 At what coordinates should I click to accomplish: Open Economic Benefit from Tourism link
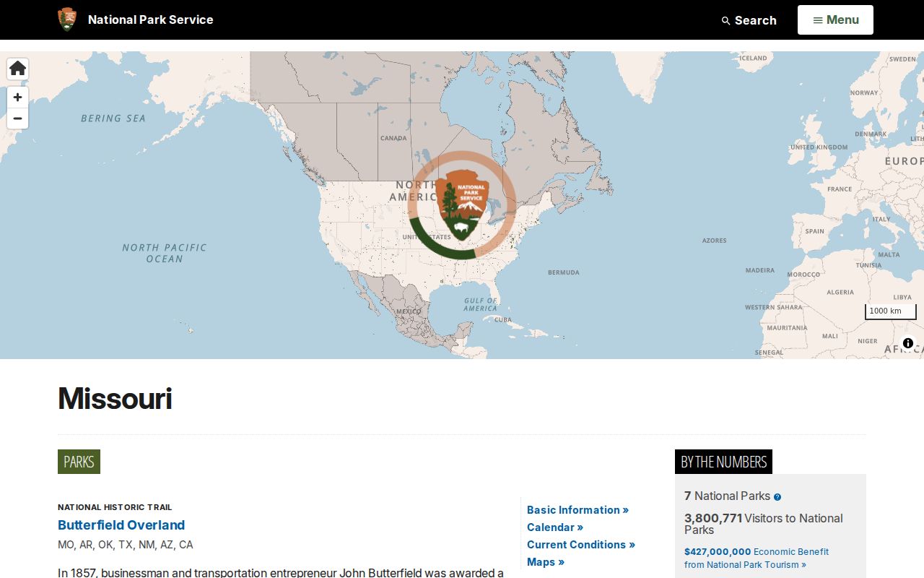tap(757, 558)
